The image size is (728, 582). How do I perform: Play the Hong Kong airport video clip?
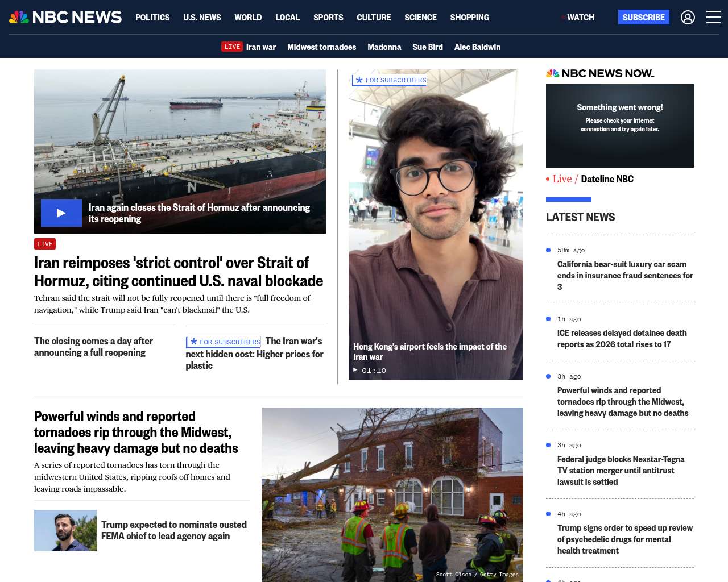point(356,370)
